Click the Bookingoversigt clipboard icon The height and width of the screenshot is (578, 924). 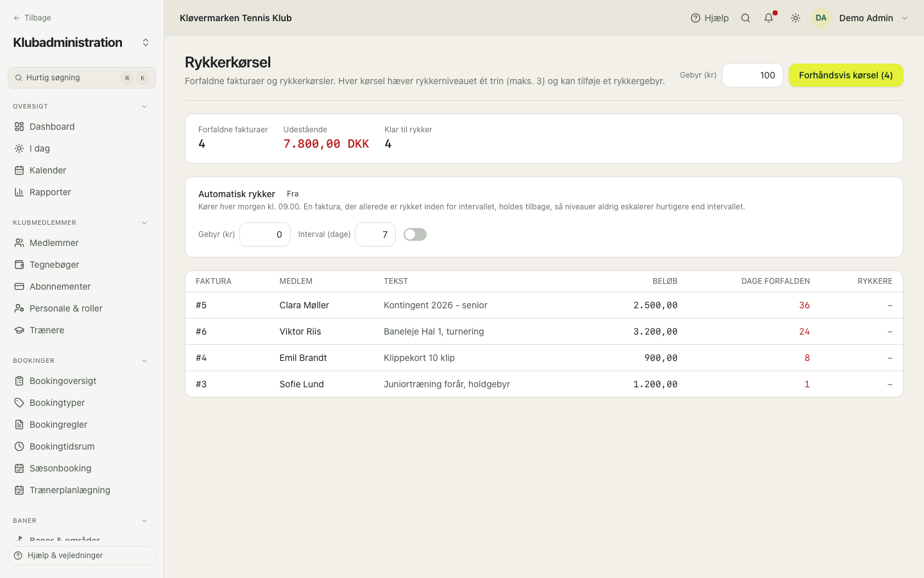tap(19, 381)
